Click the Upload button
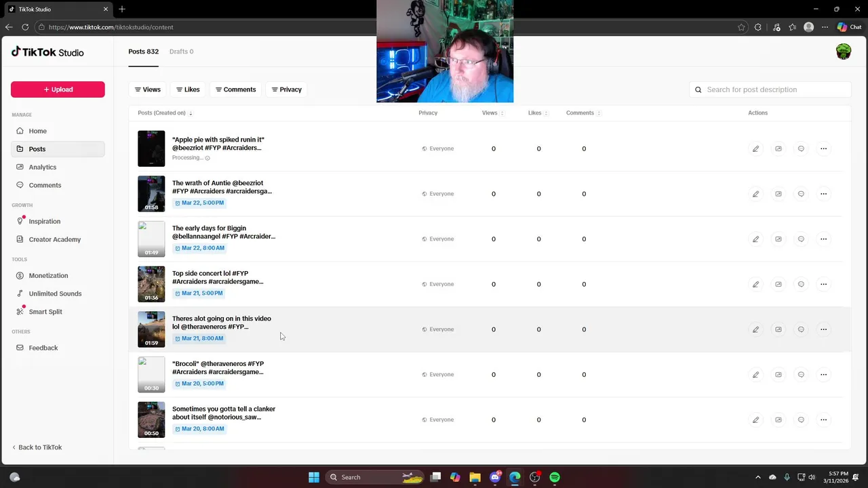The image size is (868, 488). point(58,89)
